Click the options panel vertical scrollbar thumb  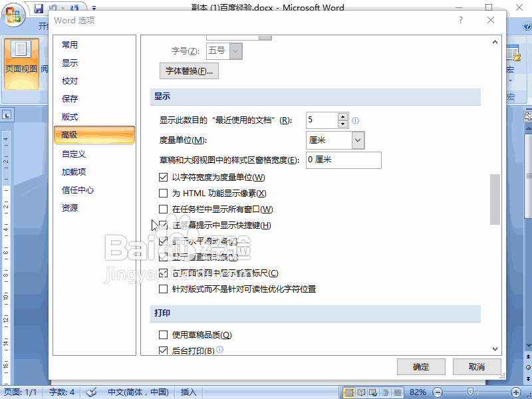tap(495, 199)
